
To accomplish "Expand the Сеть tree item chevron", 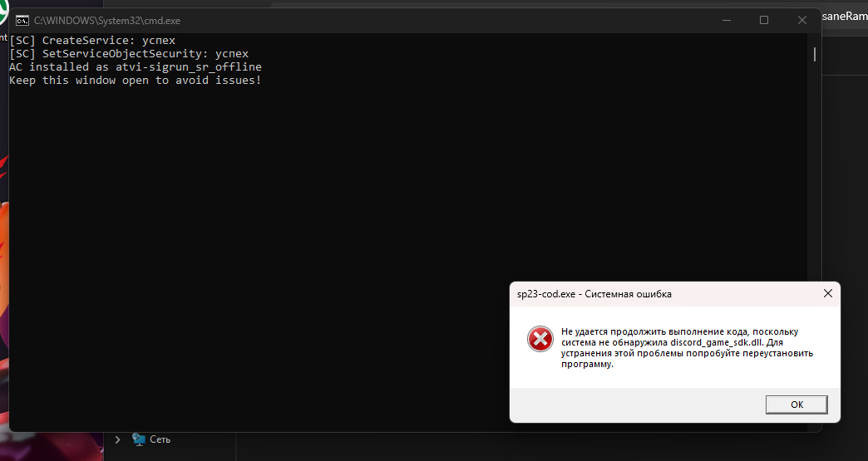I will (117, 439).
